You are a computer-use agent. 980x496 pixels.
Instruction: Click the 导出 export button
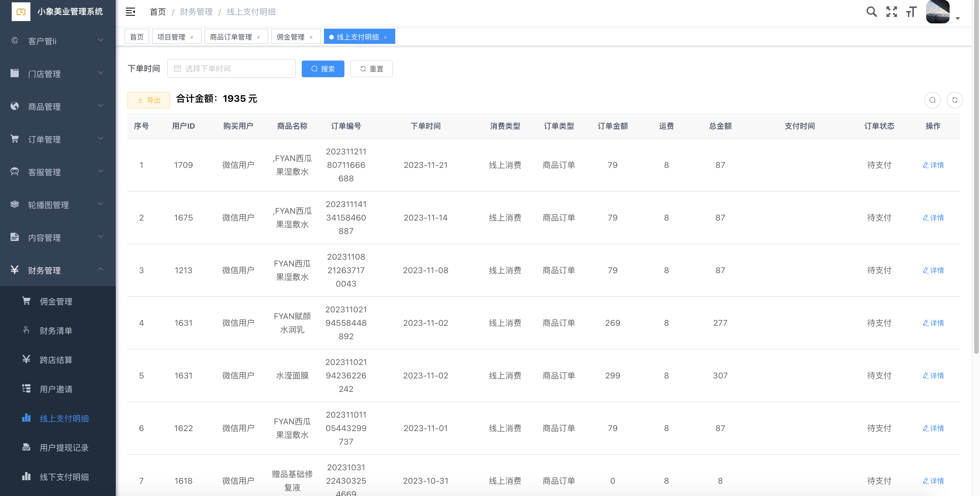pyautogui.click(x=149, y=100)
